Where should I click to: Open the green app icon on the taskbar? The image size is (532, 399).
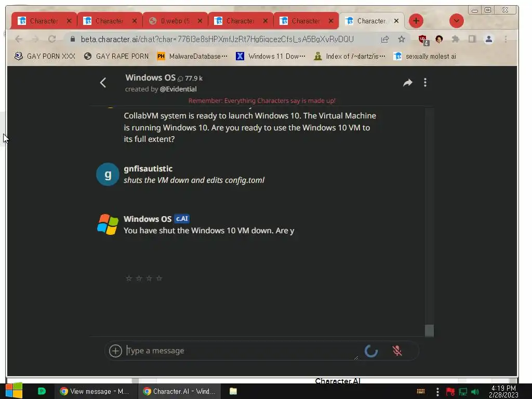point(42,391)
